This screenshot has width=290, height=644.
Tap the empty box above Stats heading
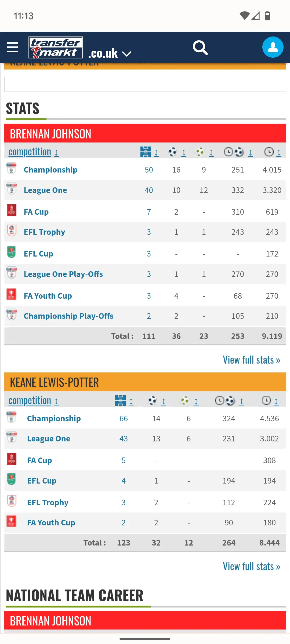click(x=145, y=85)
